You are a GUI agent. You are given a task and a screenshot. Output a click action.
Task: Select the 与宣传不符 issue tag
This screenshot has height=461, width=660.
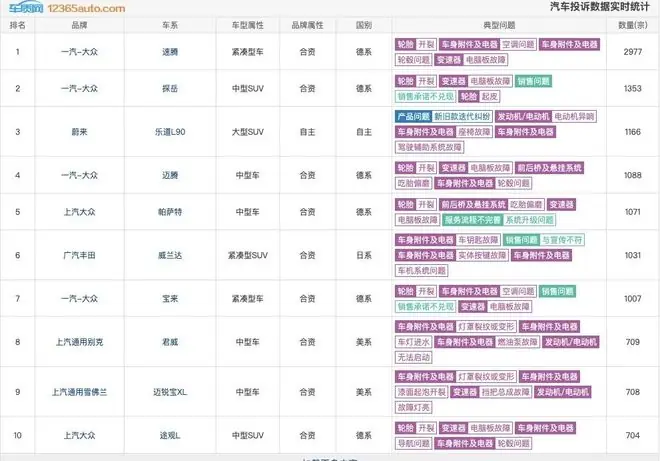point(562,240)
